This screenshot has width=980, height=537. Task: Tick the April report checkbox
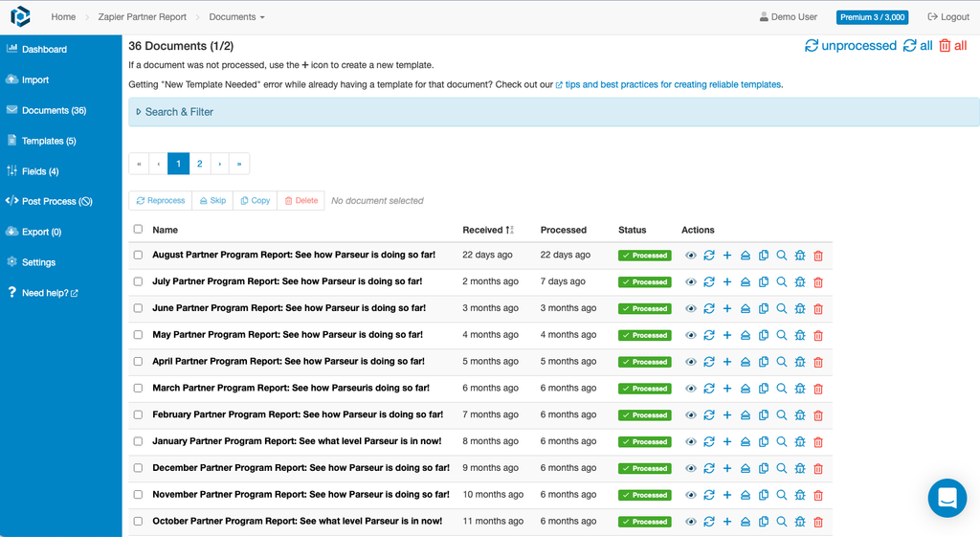[x=138, y=361]
